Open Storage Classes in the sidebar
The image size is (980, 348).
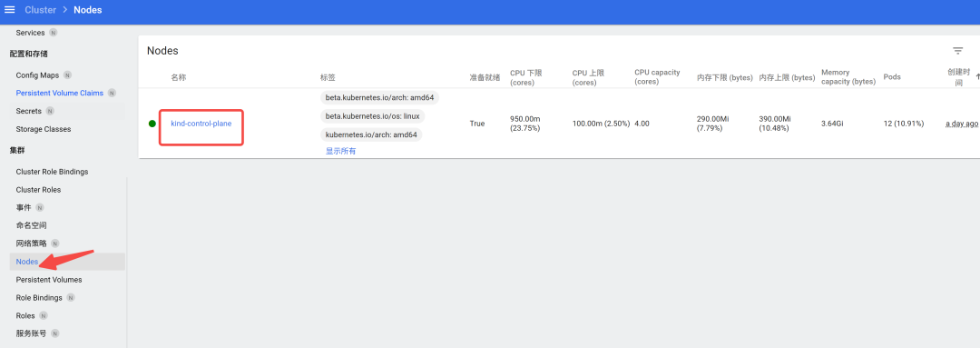click(44, 129)
